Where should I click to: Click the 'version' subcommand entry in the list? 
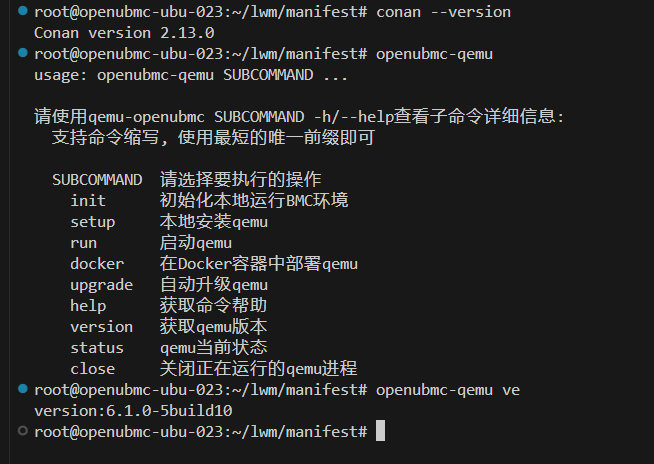101,326
